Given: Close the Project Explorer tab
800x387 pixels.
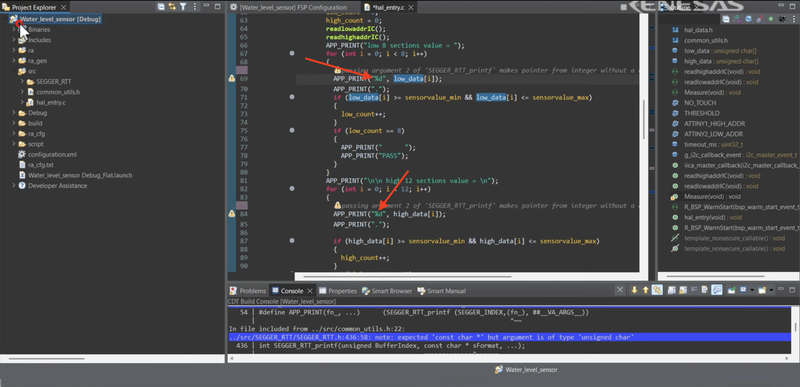Looking at the screenshot, I should pos(63,7).
